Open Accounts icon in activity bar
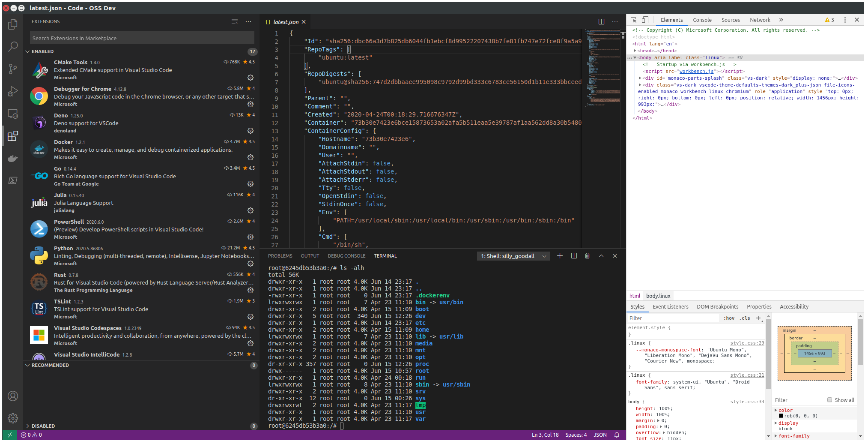The image size is (868, 444). (13, 396)
